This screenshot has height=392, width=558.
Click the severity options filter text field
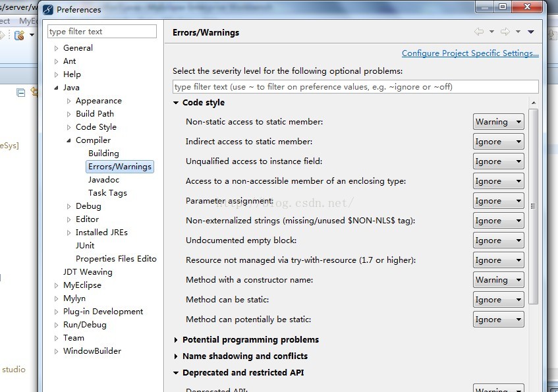(x=355, y=87)
